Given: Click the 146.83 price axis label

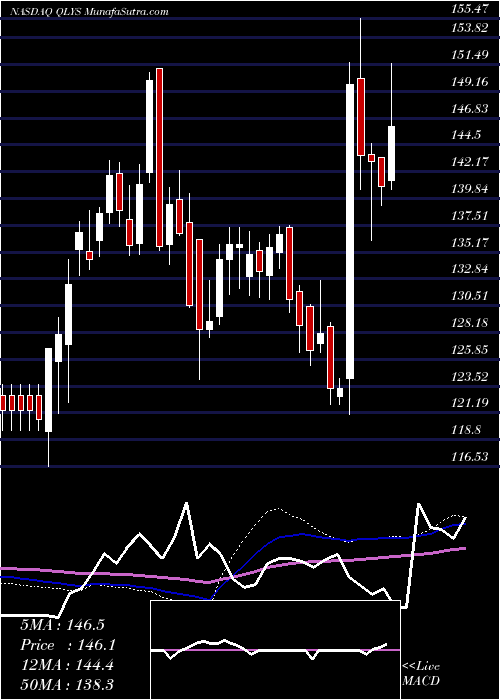Looking at the screenshot, I should tap(468, 108).
